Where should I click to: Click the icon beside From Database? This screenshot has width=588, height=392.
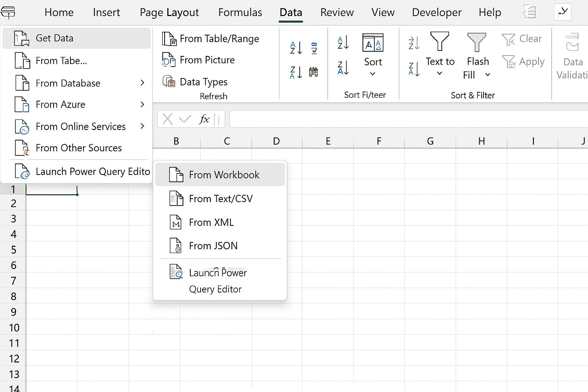pyautogui.click(x=22, y=83)
